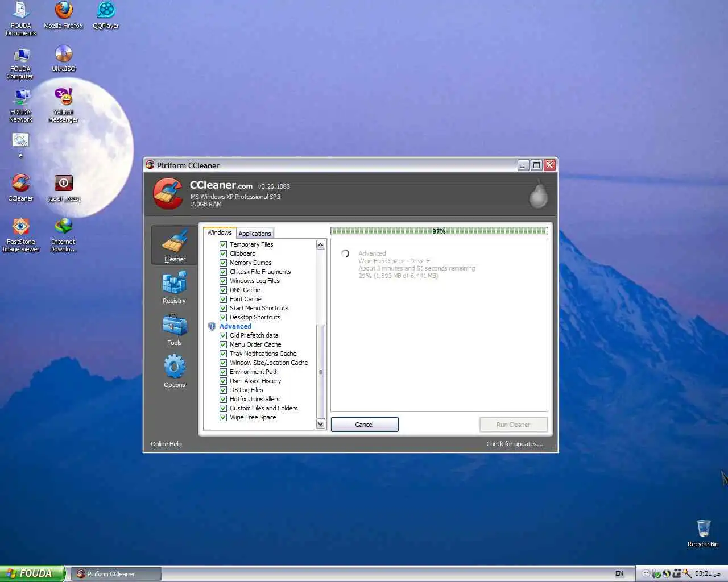
Task: Toggle Desktop Shortcuts checkbox
Action: pyautogui.click(x=224, y=317)
